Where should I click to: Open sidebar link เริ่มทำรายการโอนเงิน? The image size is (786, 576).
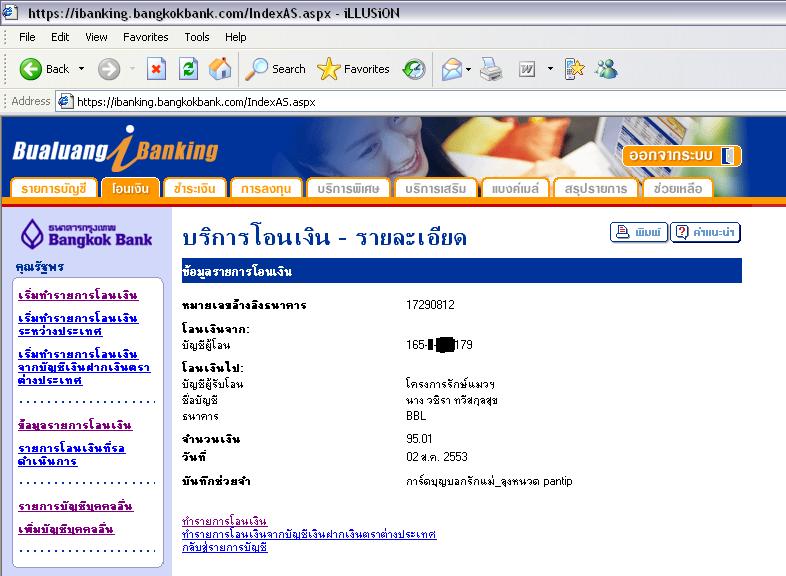coord(78,295)
